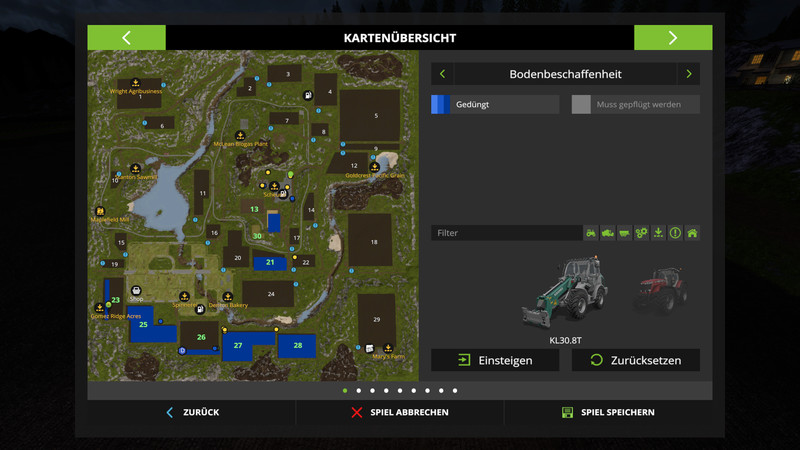
Task: Filter map by tractor vehicles icon
Action: (x=591, y=233)
